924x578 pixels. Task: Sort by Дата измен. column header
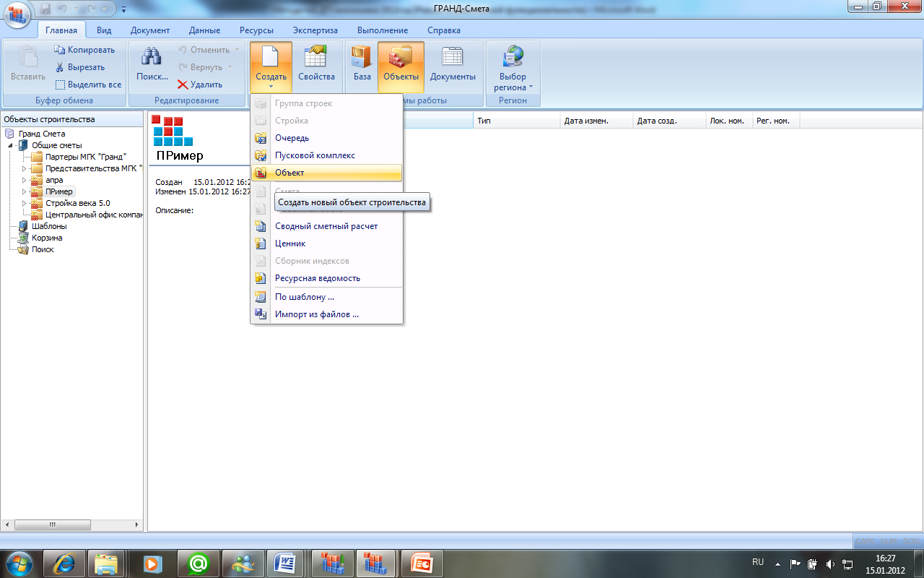point(596,121)
